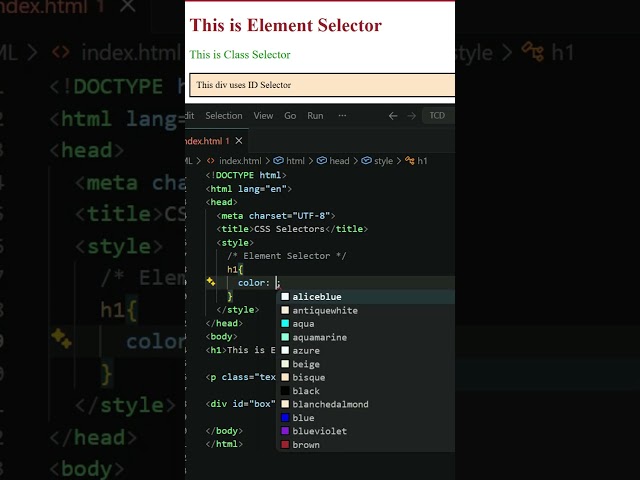Viewport: 640px width, 480px height.
Task: Click the style breadcrumb segment
Action: point(378,161)
